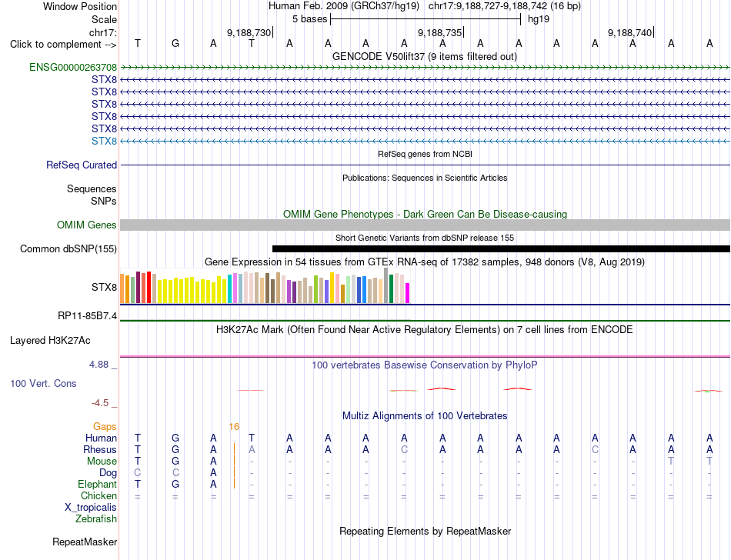The image size is (731, 560).
Task: Click the 'Common dbSNP(155)' track label
Action: [68, 248]
